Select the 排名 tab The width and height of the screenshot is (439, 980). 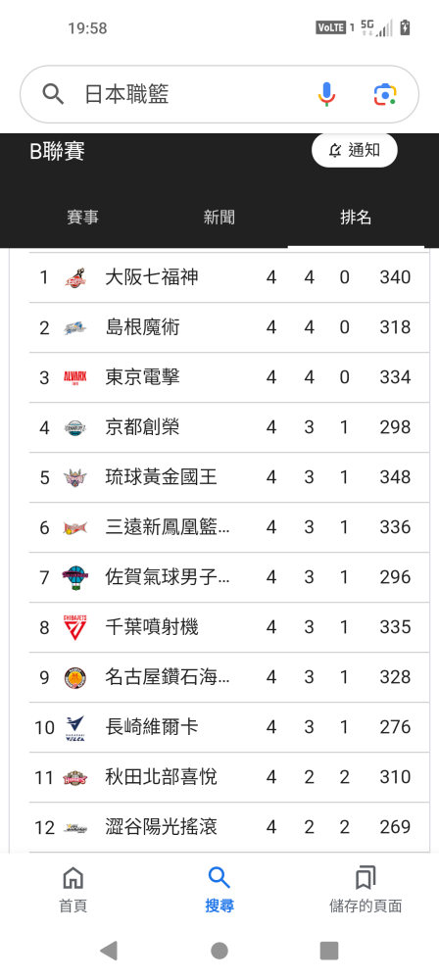pyautogui.click(x=356, y=218)
